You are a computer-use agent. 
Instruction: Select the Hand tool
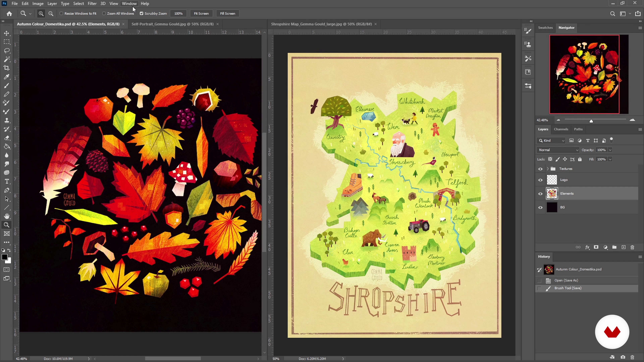coord(7,216)
